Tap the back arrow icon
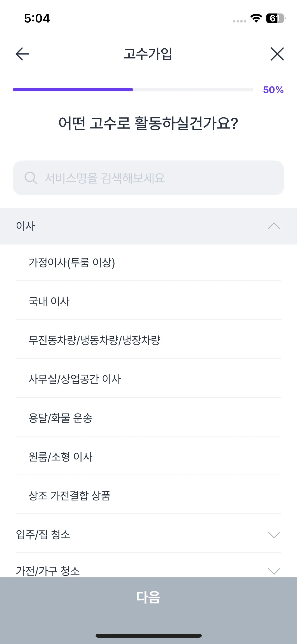297x644 pixels. [22, 54]
